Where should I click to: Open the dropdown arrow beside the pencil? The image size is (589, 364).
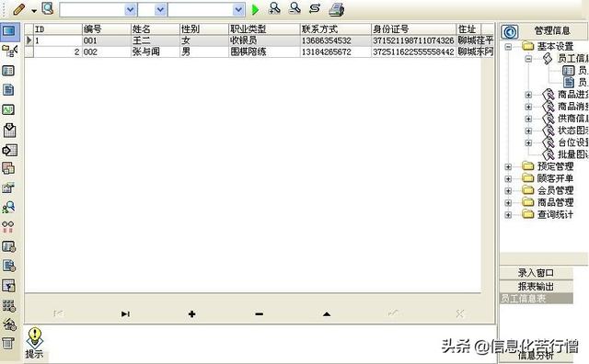pos(34,11)
